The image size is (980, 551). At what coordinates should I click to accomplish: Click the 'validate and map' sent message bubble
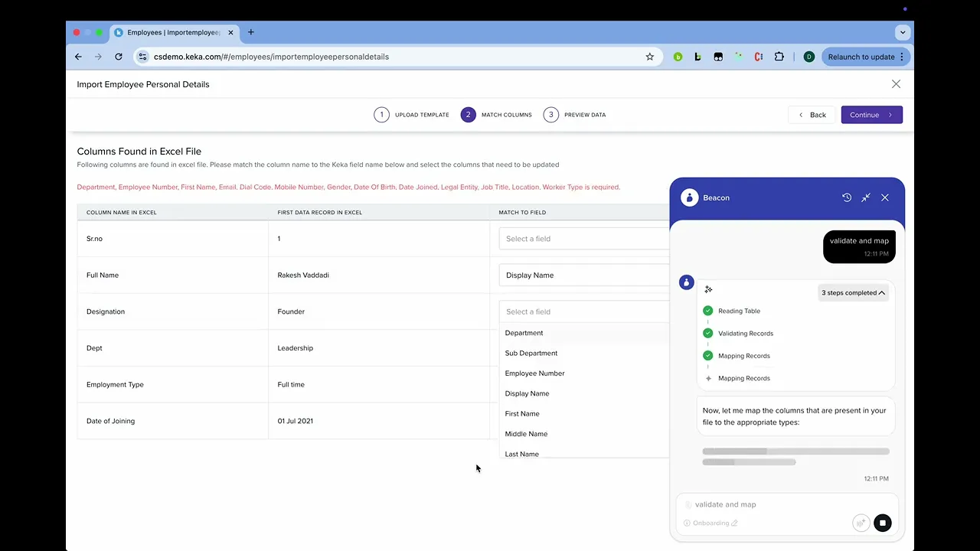(859, 246)
